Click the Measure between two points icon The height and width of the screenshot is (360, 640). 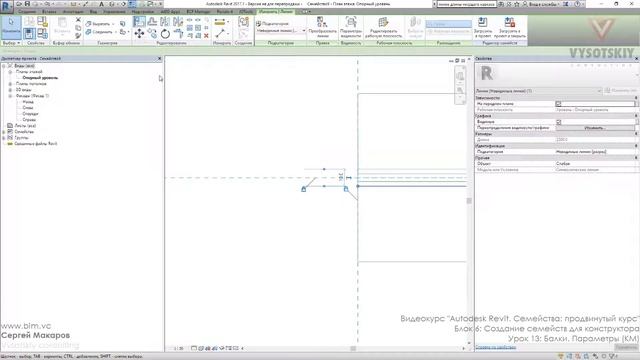pyautogui.click(x=220, y=33)
